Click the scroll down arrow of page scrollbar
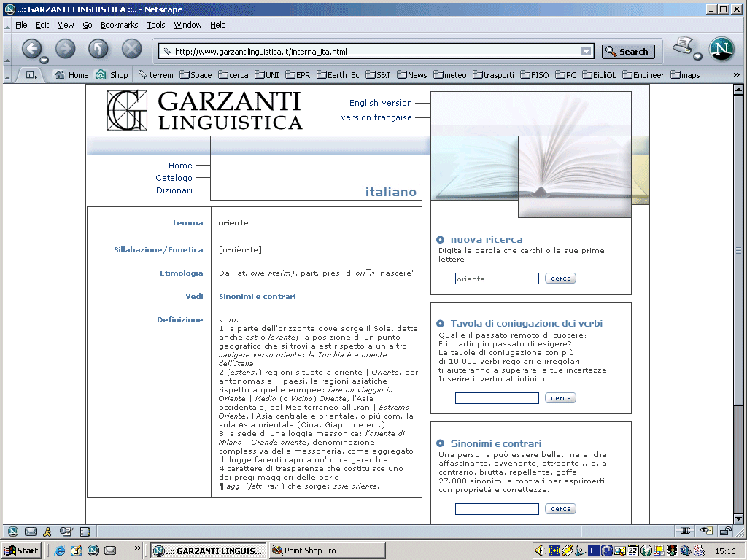747x560 pixels. tap(738, 518)
